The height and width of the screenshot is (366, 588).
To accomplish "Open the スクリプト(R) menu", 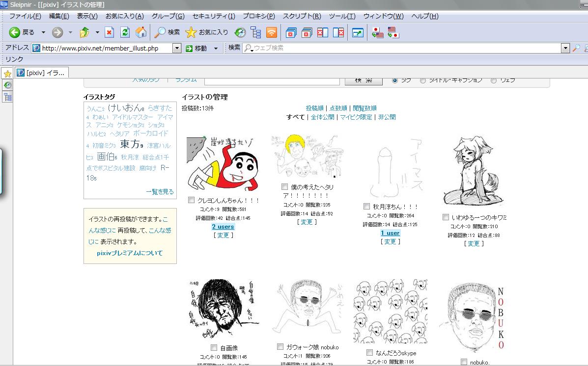I will 302,16.
